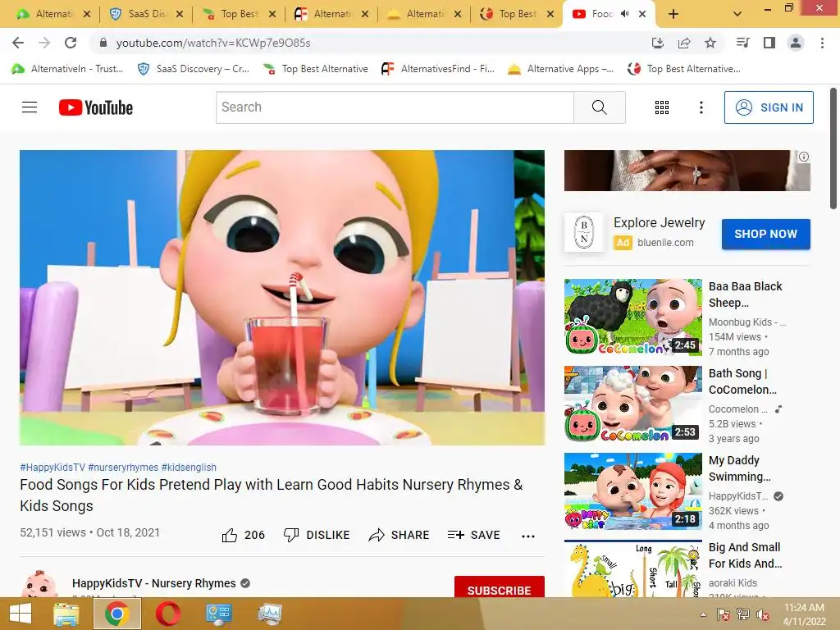Viewport: 840px width, 630px height.
Task: Click the browser forward arrow
Action: pyautogui.click(x=44, y=43)
